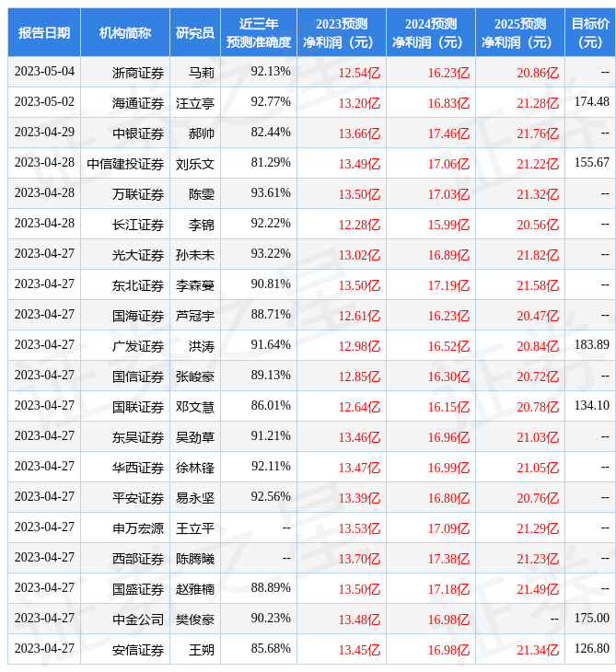Click the 近三年预测准确度 column header

(x=259, y=32)
